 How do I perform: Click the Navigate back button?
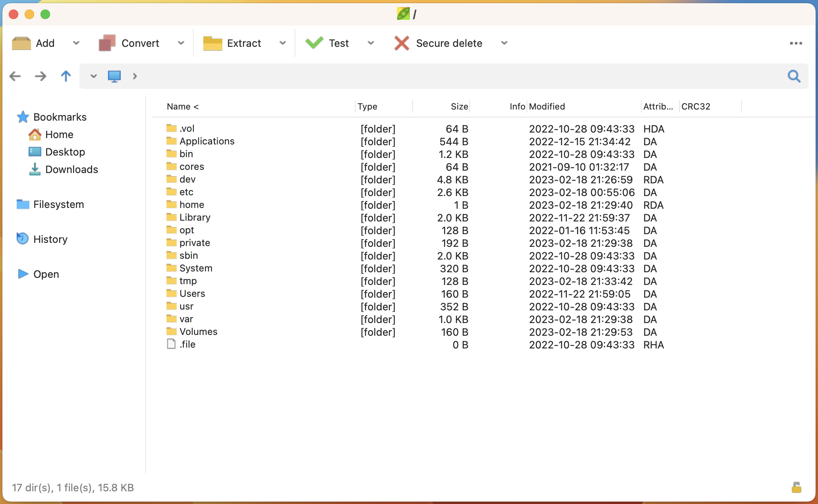14,76
